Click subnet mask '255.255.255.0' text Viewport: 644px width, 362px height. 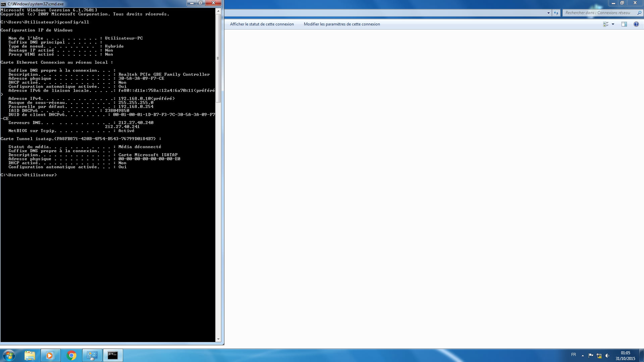point(136,103)
